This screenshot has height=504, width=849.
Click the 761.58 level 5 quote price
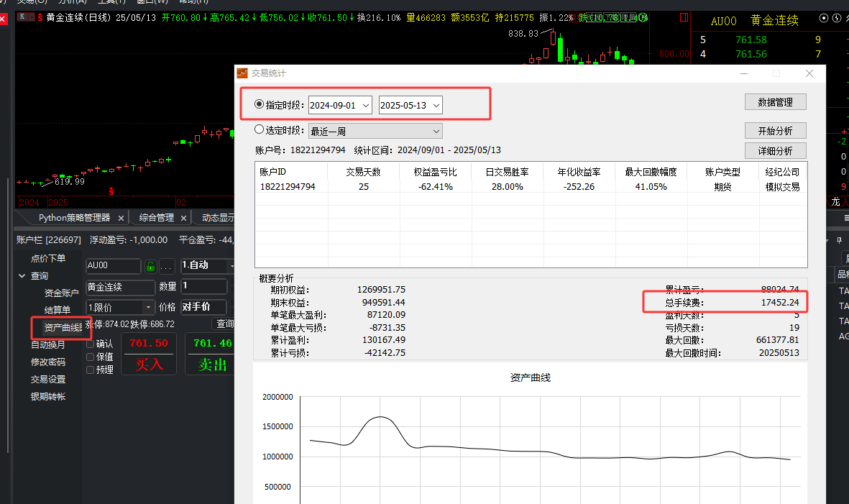click(x=751, y=40)
